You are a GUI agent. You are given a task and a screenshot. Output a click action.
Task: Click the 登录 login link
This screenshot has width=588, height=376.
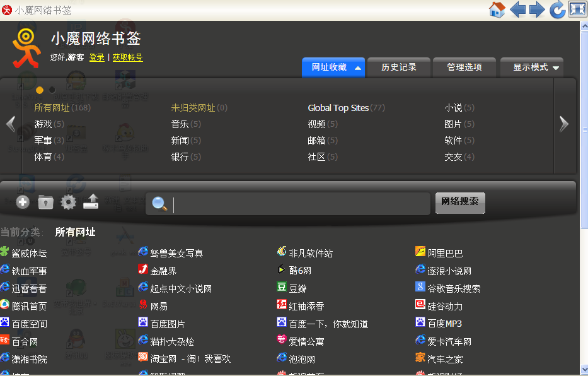(97, 57)
